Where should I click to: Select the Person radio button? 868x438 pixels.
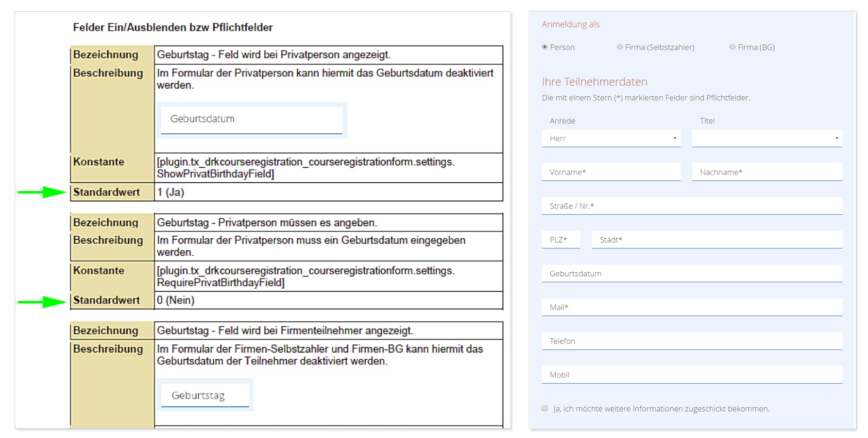click(545, 47)
